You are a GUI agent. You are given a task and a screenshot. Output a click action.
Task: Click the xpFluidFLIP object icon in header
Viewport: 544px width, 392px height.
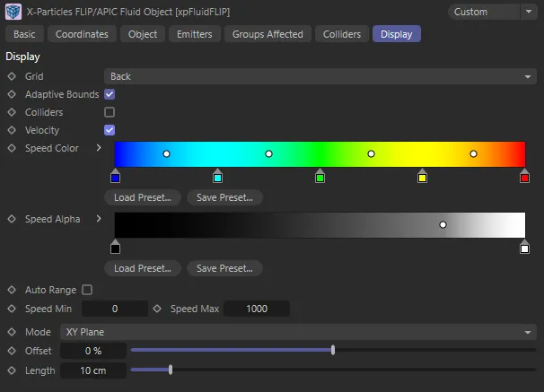click(13, 12)
